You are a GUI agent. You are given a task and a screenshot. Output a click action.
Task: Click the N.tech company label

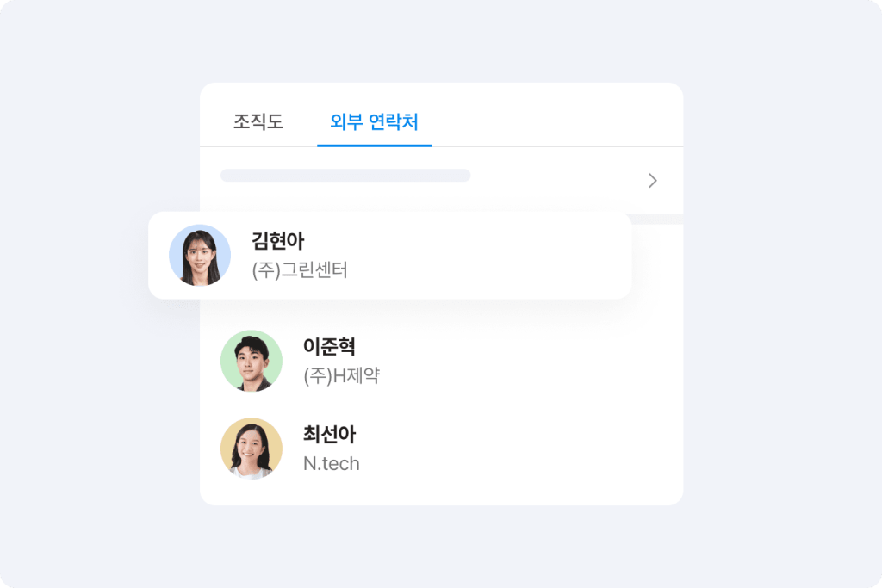click(331, 464)
